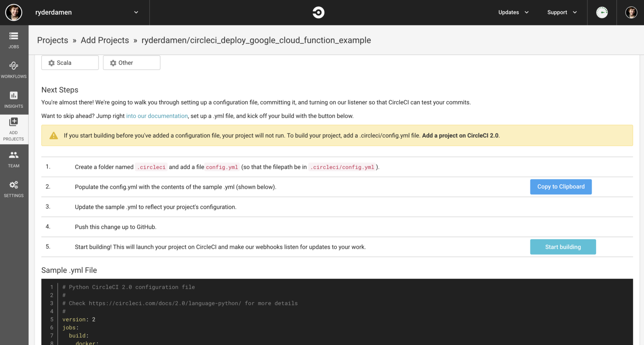Open the Team sidebar icon
This screenshot has width=644, height=345.
pyautogui.click(x=14, y=159)
